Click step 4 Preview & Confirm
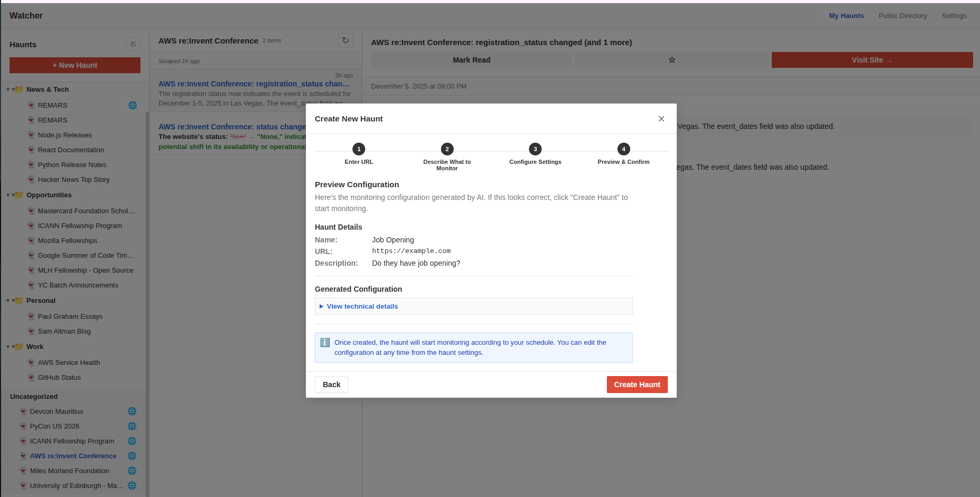The height and width of the screenshot is (497, 980). [623, 154]
